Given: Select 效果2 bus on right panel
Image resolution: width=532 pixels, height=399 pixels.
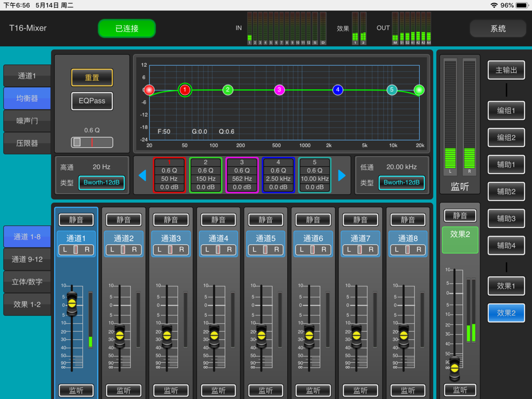Looking at the screenshot, I should click(506, 313).
